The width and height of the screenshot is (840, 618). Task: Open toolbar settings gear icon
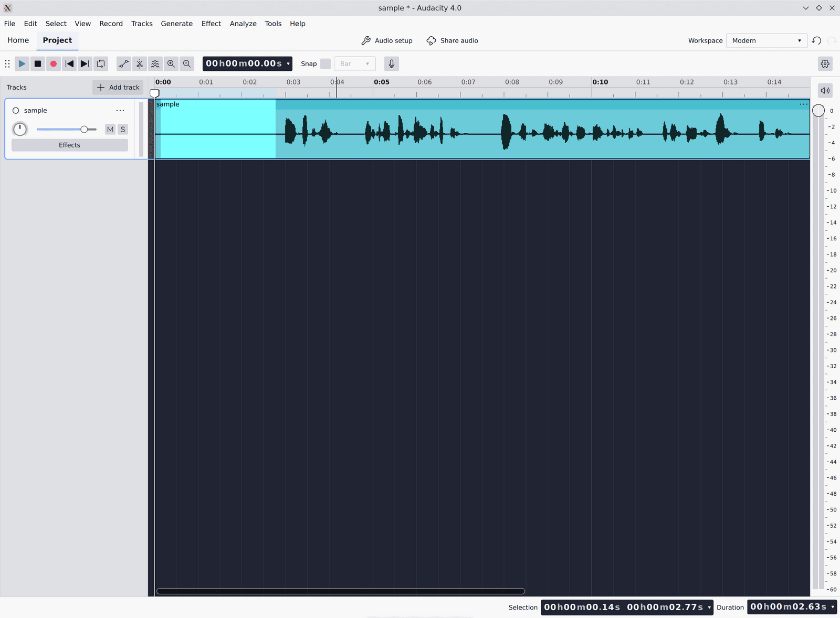[825, 64]
